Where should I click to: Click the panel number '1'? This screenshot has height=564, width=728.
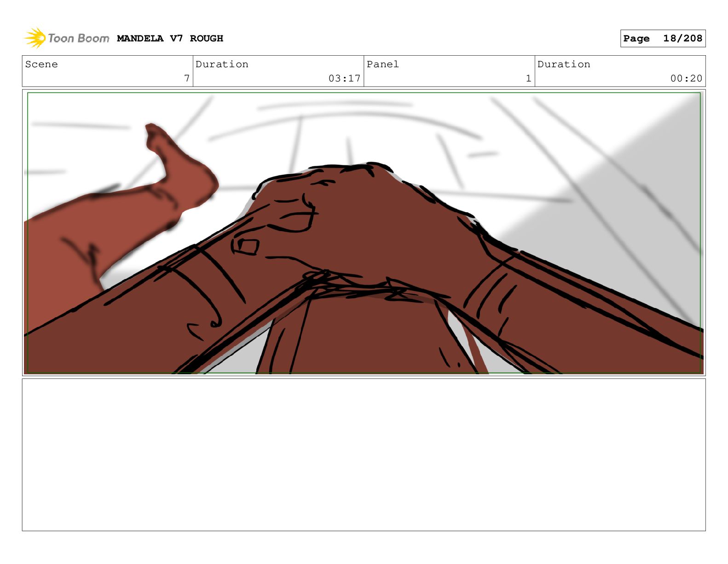528,78
